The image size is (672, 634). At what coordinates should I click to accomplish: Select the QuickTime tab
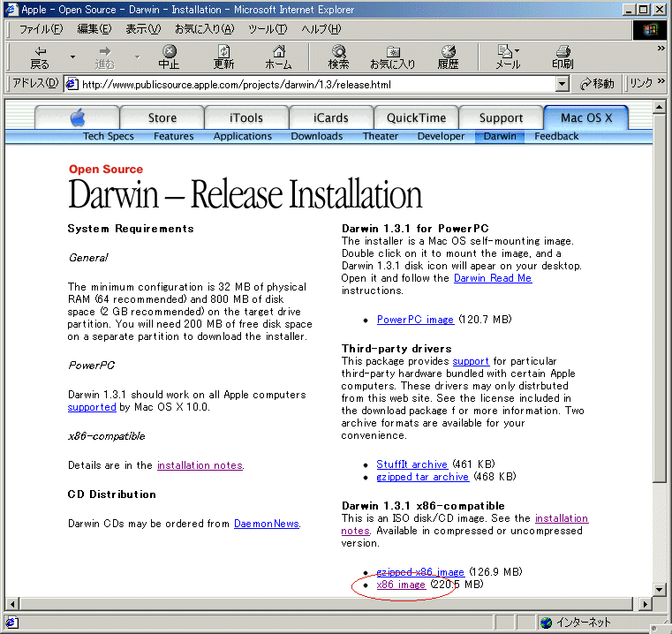[x=416, y=118]
